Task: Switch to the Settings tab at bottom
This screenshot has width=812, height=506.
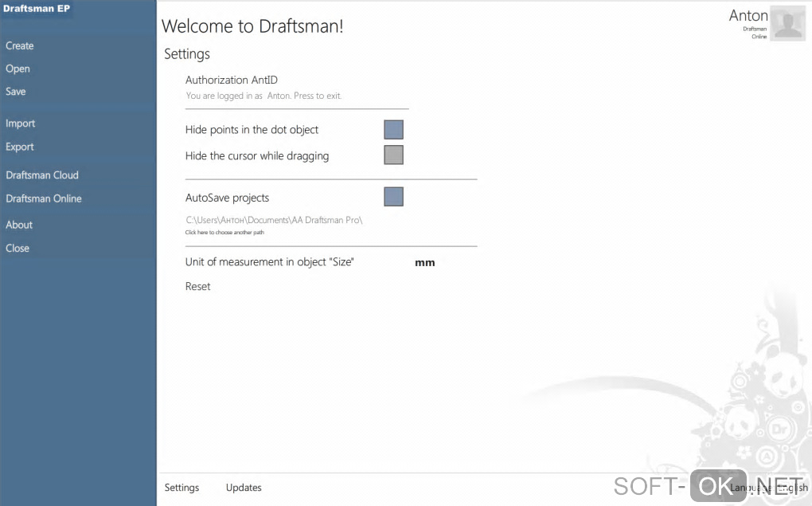Action: coord(182,488)
